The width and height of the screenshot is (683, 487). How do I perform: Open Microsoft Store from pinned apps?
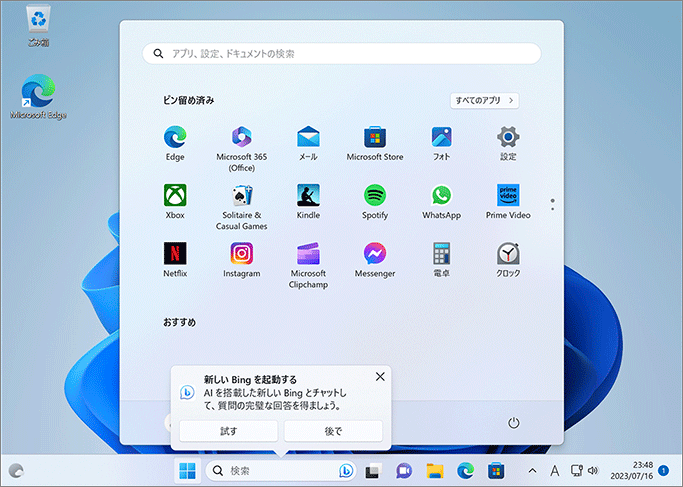pos(375,144)
